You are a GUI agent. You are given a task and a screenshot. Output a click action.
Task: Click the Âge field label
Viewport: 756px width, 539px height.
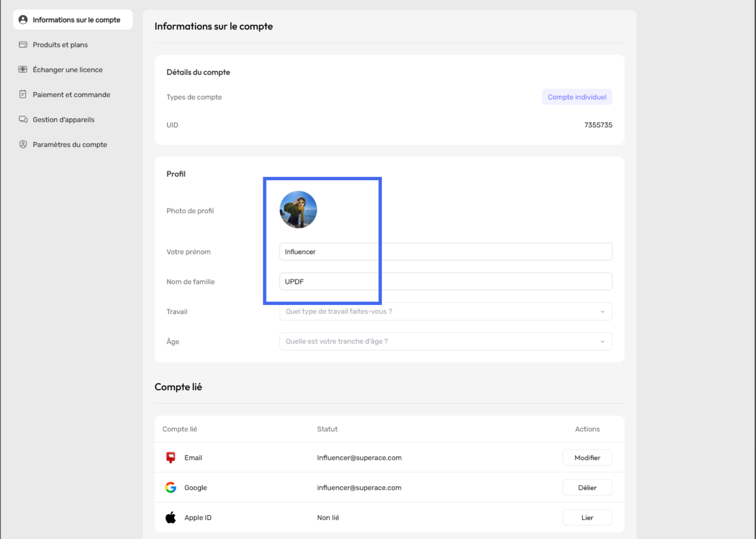[173, 341]
